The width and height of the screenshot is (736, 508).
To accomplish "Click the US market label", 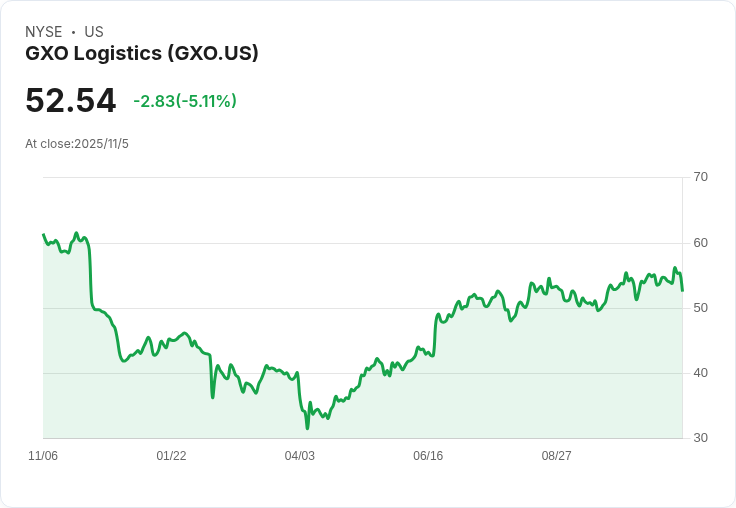I will [94, 32].
